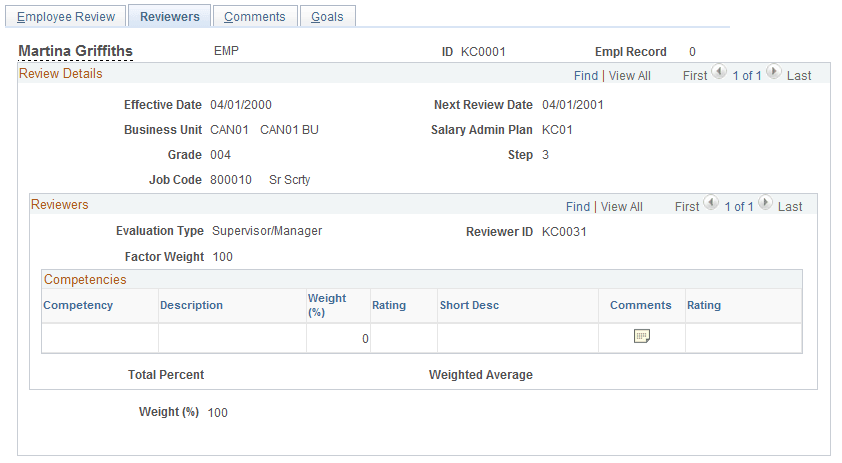Switch to the Employee Review tab

coord(66,17)
